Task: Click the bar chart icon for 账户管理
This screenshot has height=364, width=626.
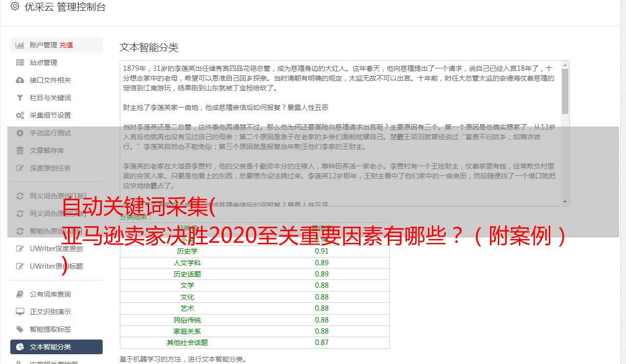Action: [x=20, y=45]
